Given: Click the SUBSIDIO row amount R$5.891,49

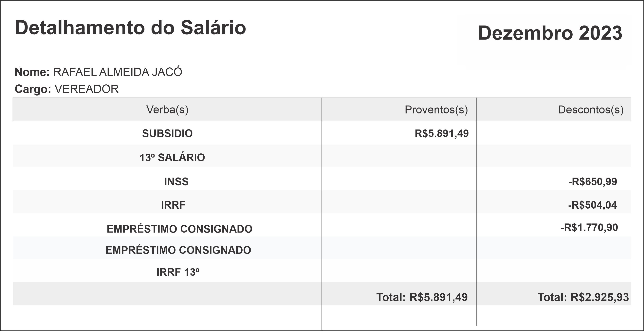Looking at the screenshot, I should coord(441,133).
